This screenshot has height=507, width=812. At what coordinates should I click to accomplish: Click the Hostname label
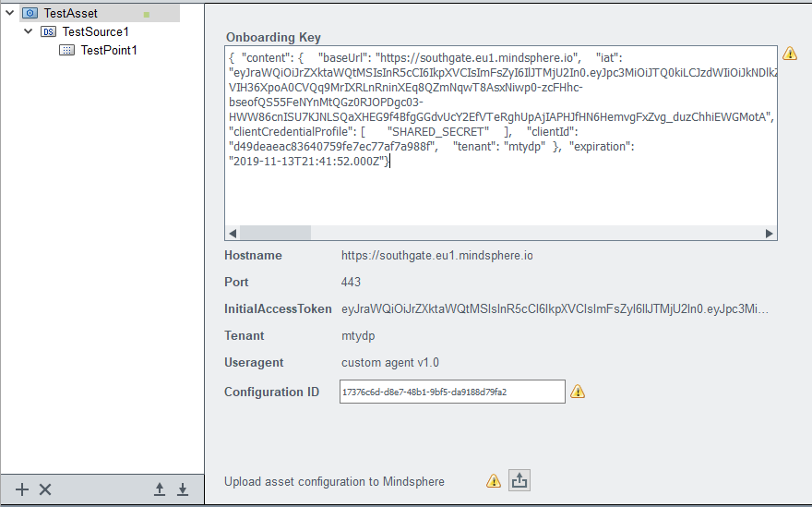(253, 256)
